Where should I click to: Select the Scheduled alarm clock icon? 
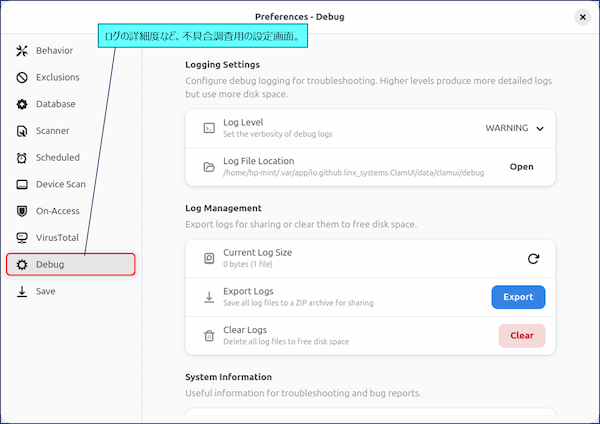click(x=22, y=158)
